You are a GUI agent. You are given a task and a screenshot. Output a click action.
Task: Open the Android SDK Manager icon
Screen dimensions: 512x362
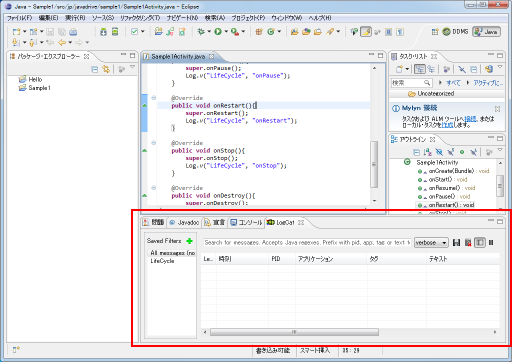[x=104, y=32]
